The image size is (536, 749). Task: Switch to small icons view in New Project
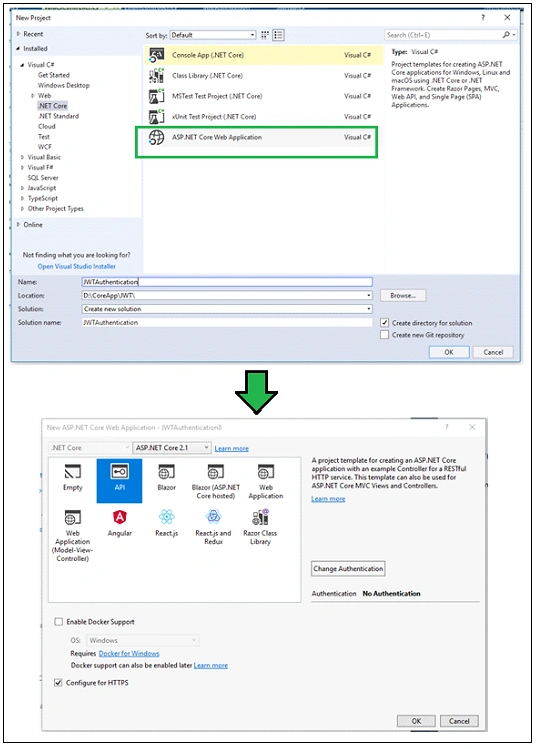click(265, 35)
